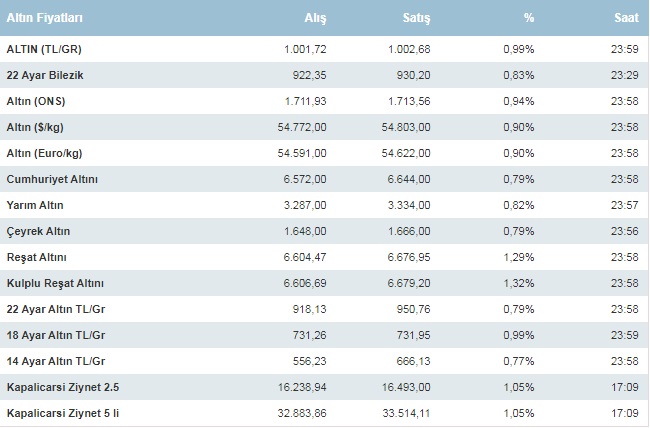Select the Yarım Altın row label

37,205
